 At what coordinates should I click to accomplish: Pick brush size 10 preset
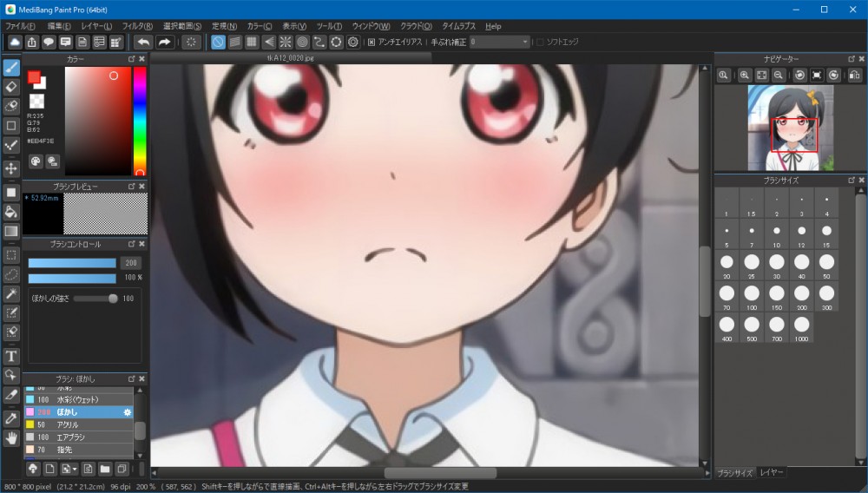777,234
